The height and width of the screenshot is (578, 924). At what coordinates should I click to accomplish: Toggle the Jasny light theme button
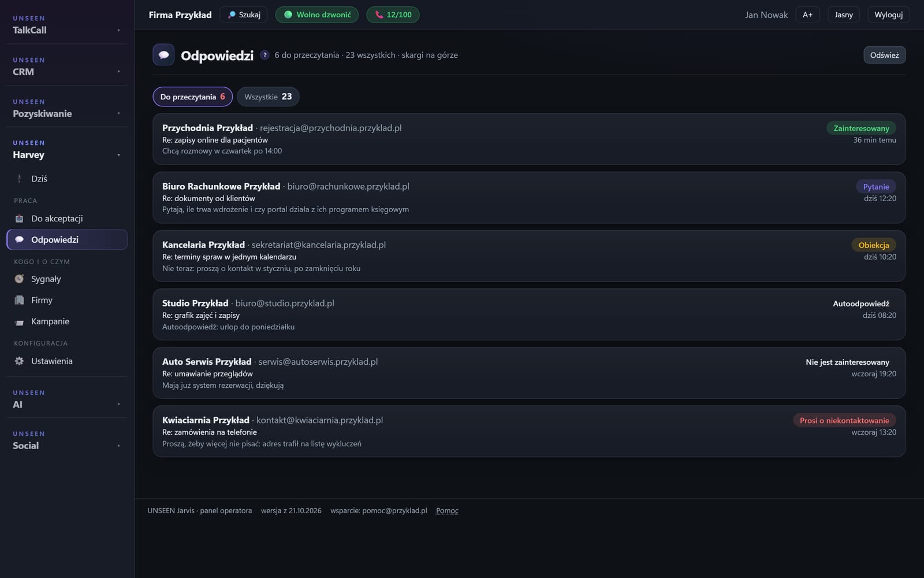tap(844, 14)
